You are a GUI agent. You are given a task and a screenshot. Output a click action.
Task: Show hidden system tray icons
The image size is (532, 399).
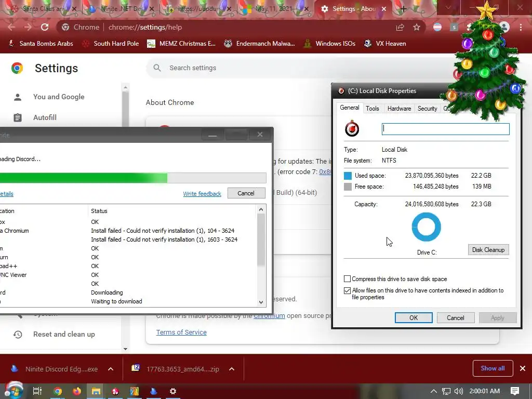(434, 391)
